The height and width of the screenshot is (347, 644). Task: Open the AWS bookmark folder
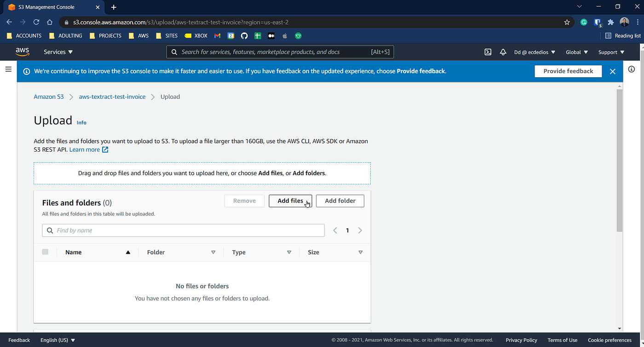138,36
